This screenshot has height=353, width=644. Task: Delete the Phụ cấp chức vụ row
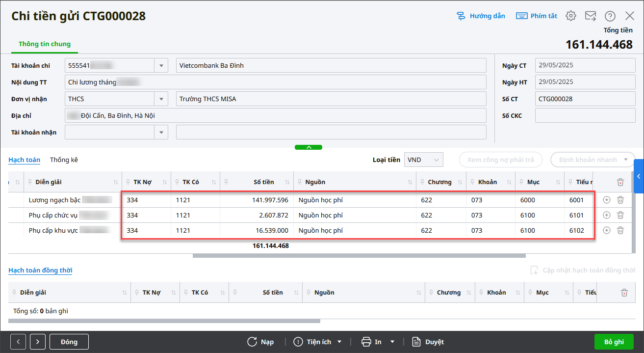(x=620, y=215)
